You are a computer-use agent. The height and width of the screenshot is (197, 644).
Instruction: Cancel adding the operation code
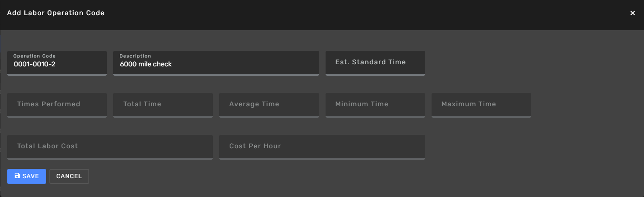click(69, 176)
